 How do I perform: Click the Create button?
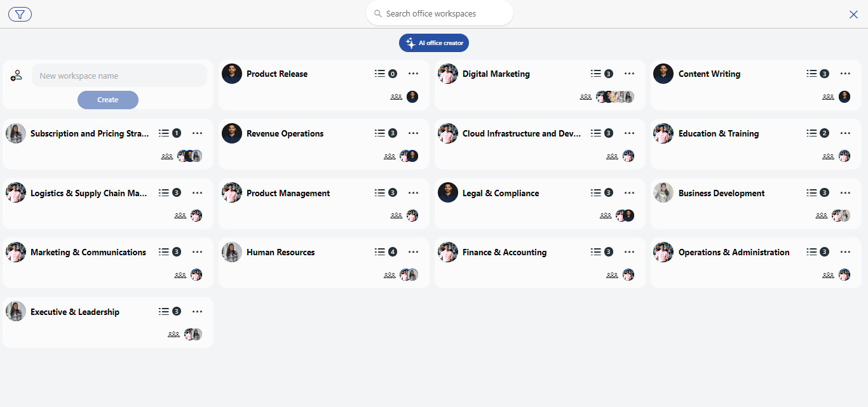tap(107, 100)
